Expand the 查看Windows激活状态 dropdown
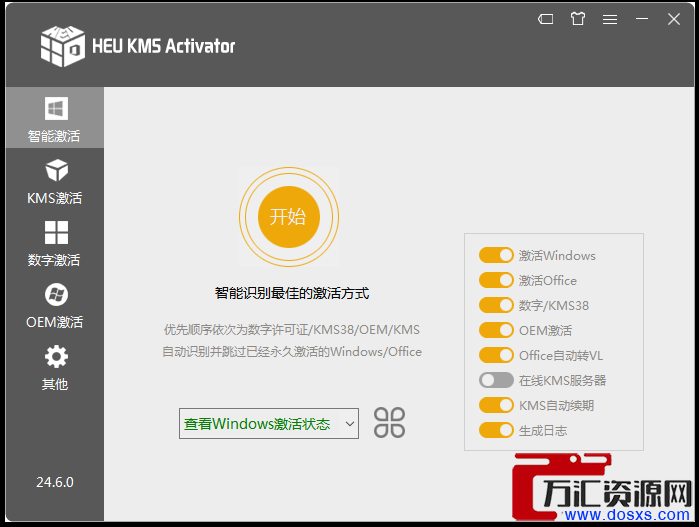 pos(269,424)
